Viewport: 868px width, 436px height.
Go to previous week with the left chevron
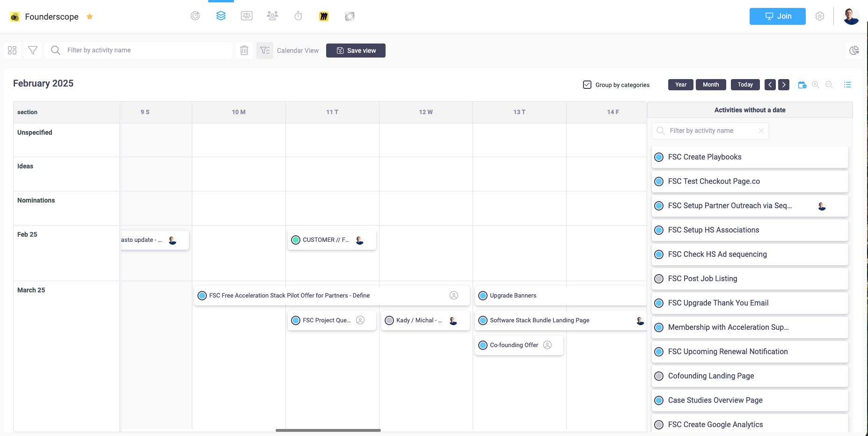(770, 85)
